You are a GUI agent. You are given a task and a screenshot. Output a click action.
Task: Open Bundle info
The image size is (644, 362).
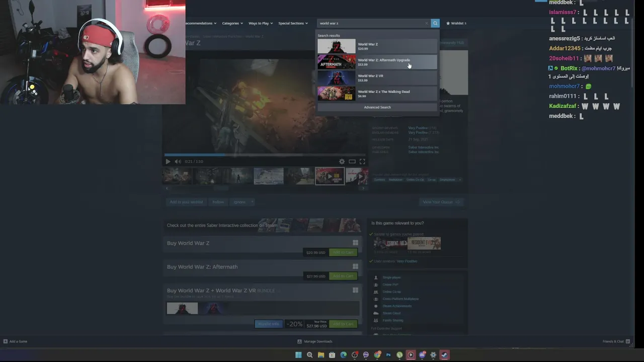coord(268,324)
